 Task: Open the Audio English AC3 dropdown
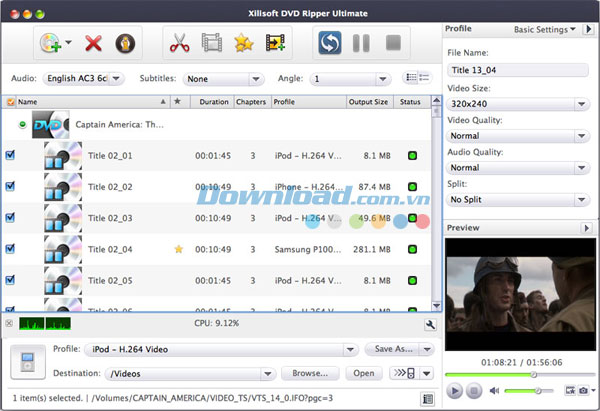click(83, 78)
